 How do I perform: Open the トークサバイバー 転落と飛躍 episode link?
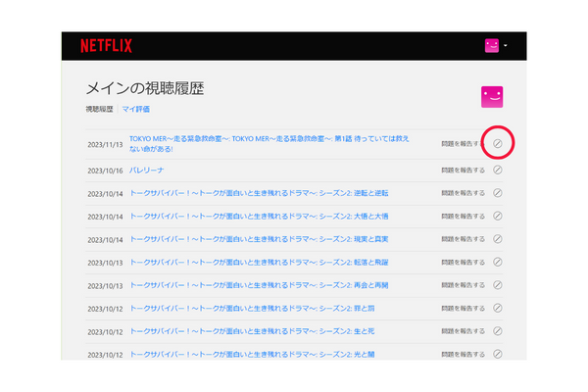tap(259, 263)
